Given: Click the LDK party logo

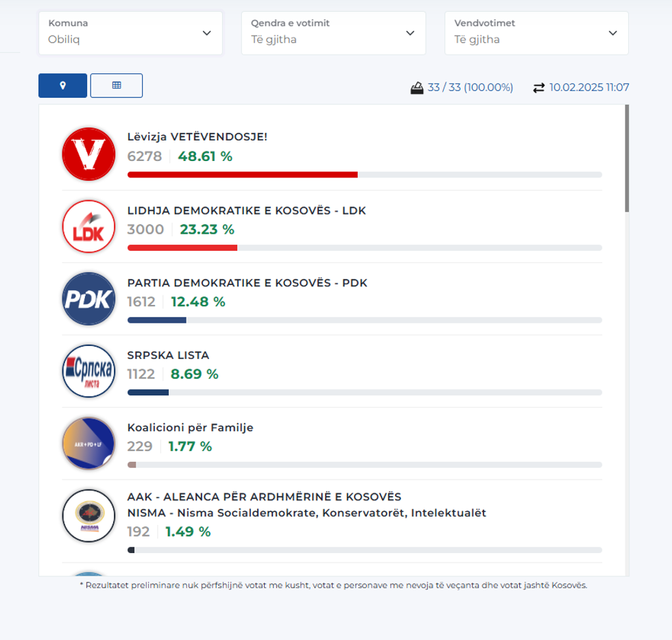Looking at the screenshot, I should point(88,227).
